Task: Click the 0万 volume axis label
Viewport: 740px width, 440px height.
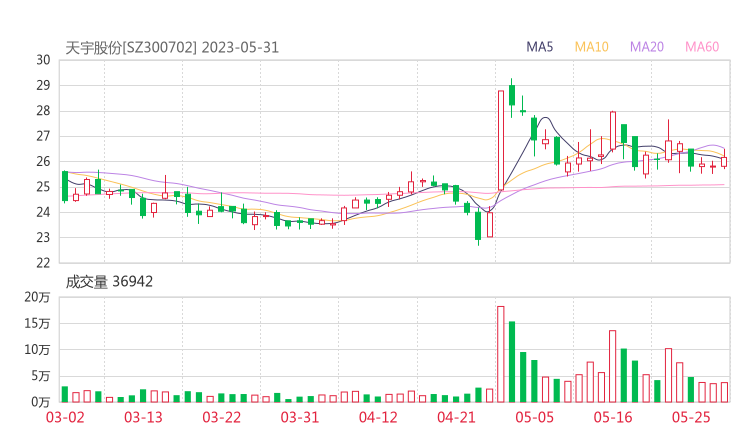Action: tap(41, 402)
